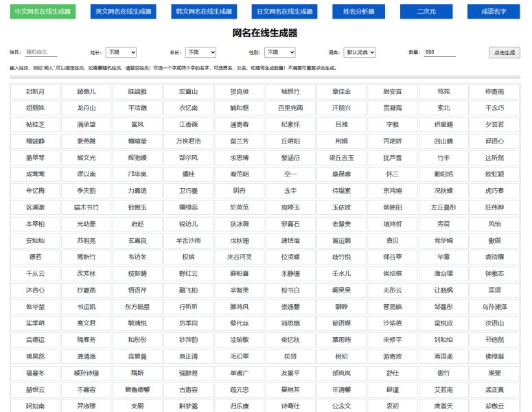Click the 点击生成 generate button
532x412 pixels.
504,53
